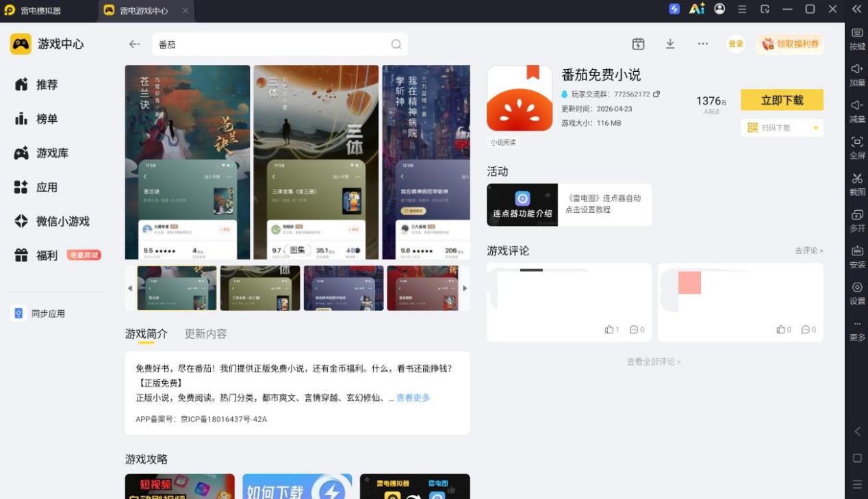
Task: Click the back arrow beside search box
Action: click(x=134, y=44)
